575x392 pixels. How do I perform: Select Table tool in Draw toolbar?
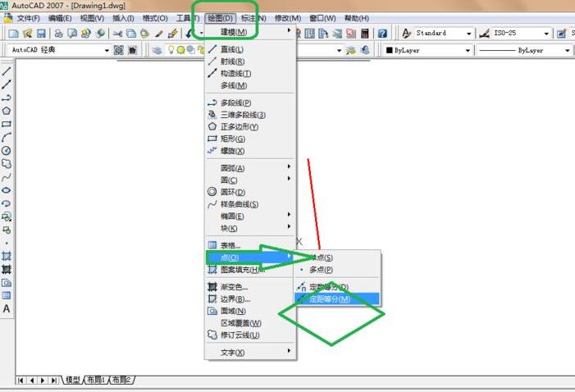click(7, 295)
